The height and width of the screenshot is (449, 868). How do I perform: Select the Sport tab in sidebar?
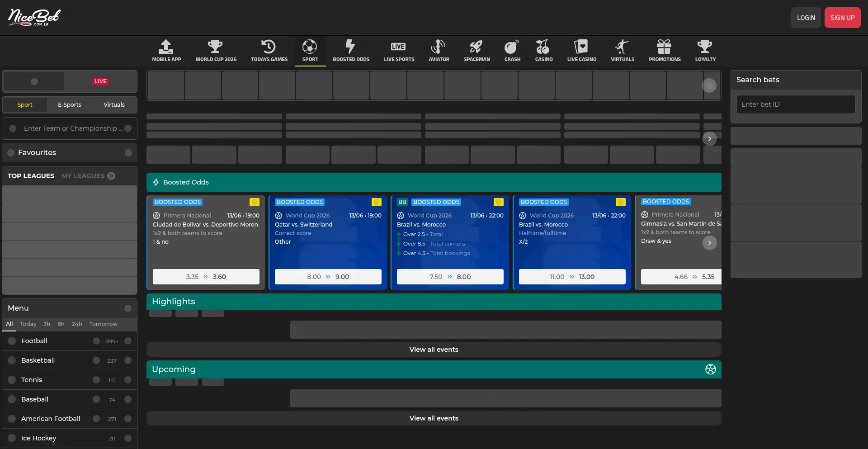(x=25, y=105)
